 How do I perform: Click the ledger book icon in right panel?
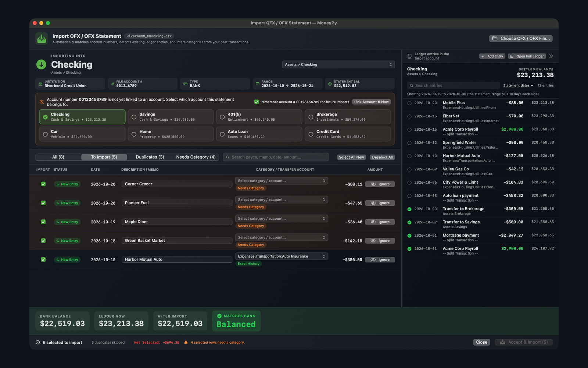pos(409,56)
